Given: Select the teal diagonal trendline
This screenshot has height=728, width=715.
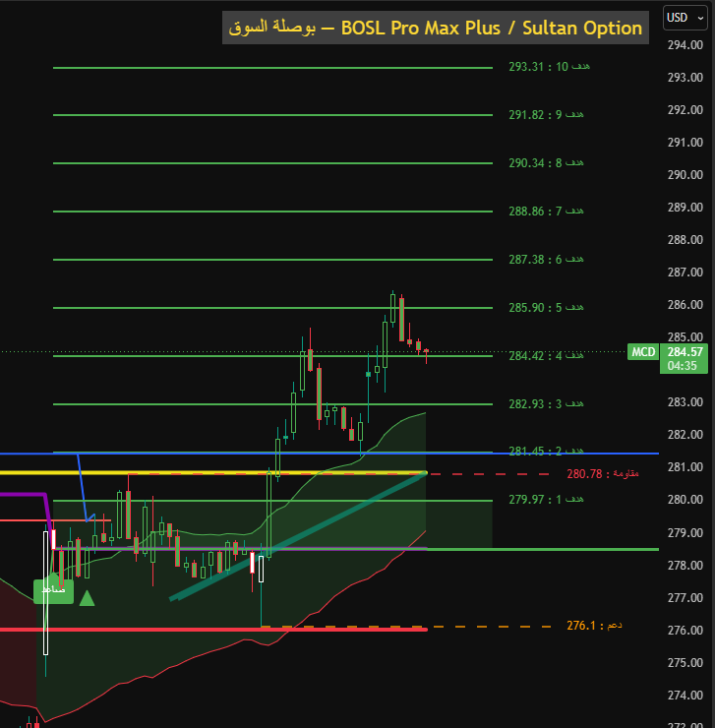Looking at the screenshot, I should (x=297, y=537).
